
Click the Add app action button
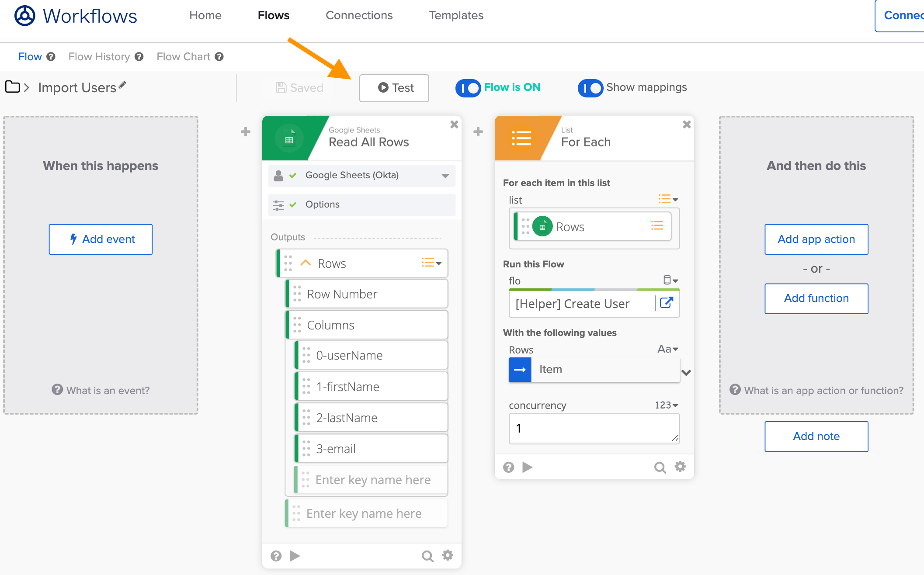click(816, 239)
